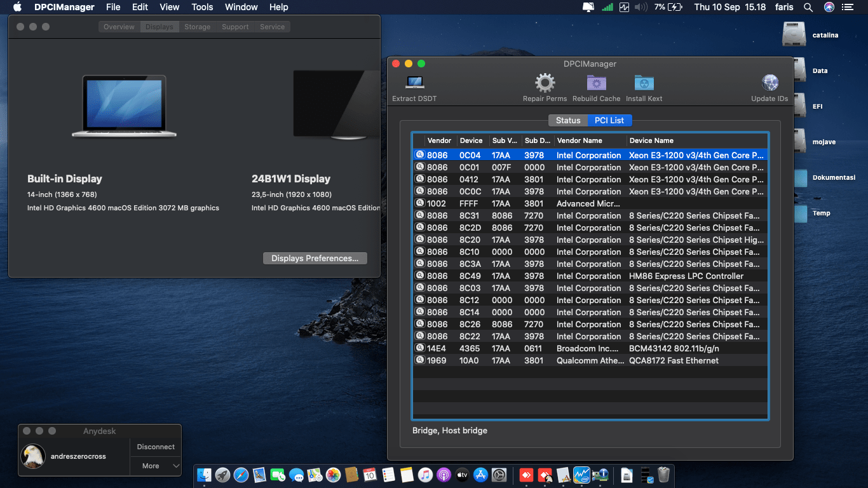Open App Store from the Dock

[480, 475]
